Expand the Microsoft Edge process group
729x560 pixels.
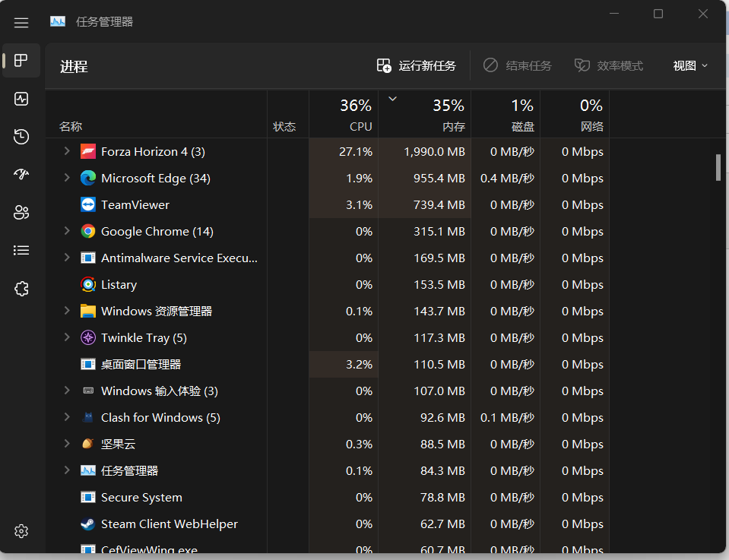[67, 178]
